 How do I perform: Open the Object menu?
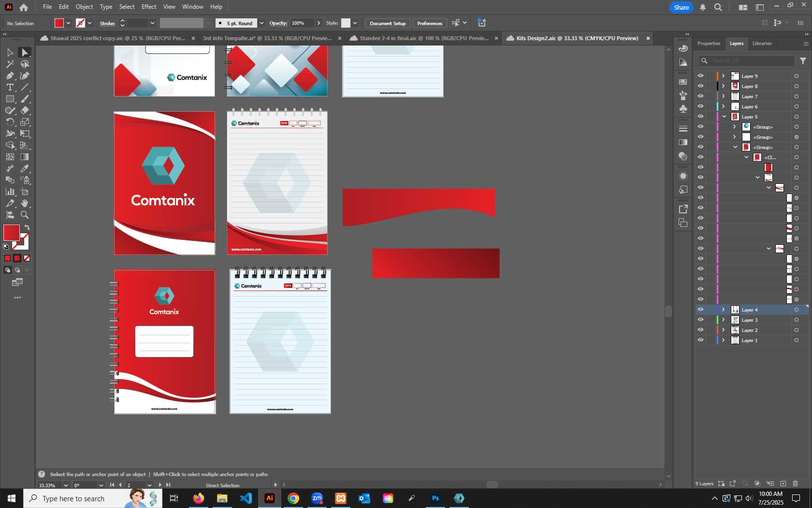pyautogui.click(x=84, y=7)
